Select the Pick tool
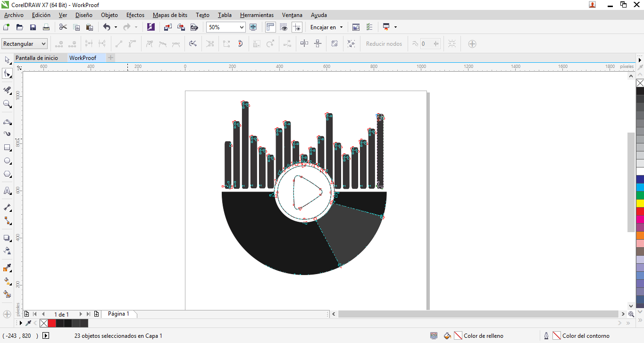Screen dimensions: 644x343 coord(7,60)
